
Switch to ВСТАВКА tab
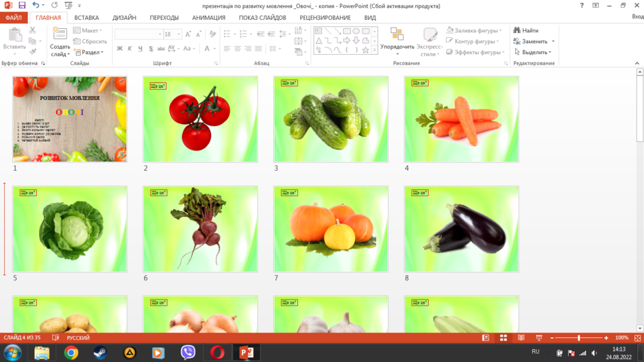click(86, 18)
